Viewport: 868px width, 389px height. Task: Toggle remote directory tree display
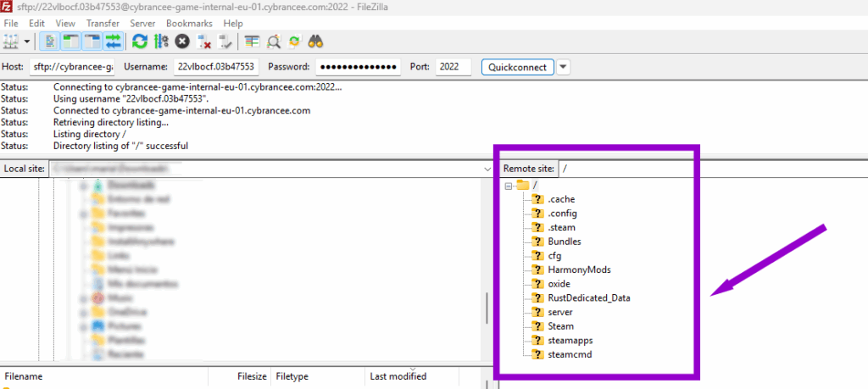[x=92, y=42]
